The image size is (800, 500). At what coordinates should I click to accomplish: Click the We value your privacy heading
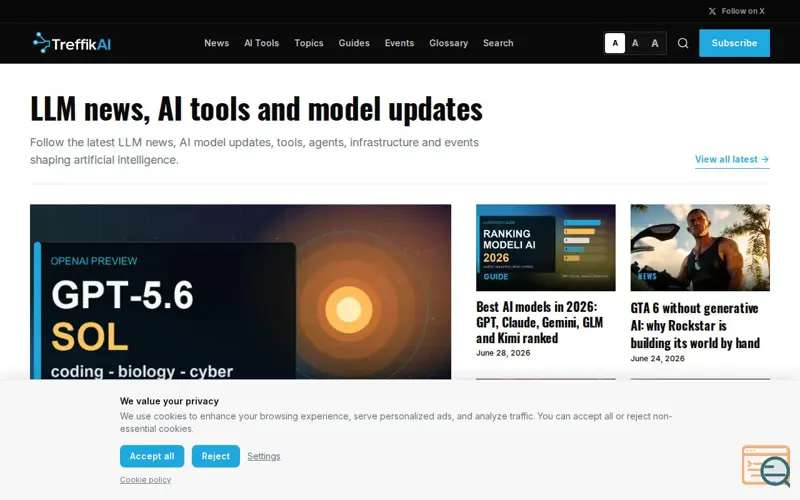click(169, 401)
